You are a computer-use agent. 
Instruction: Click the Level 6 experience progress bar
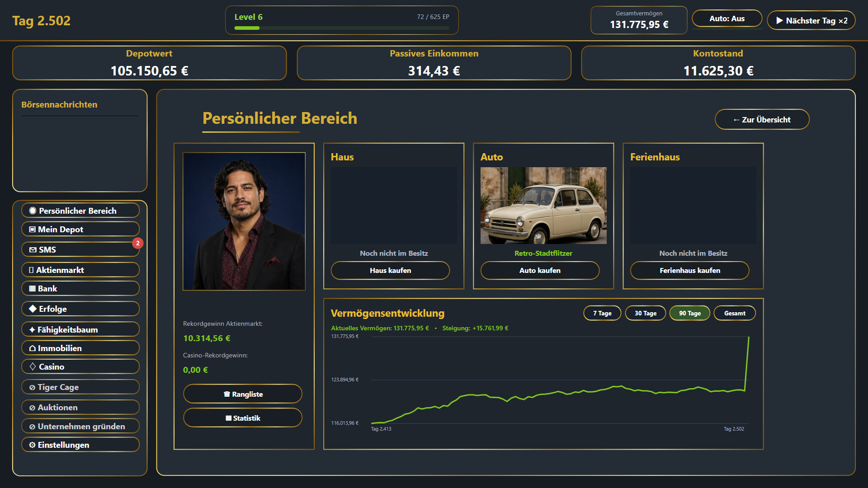(342, 28)
